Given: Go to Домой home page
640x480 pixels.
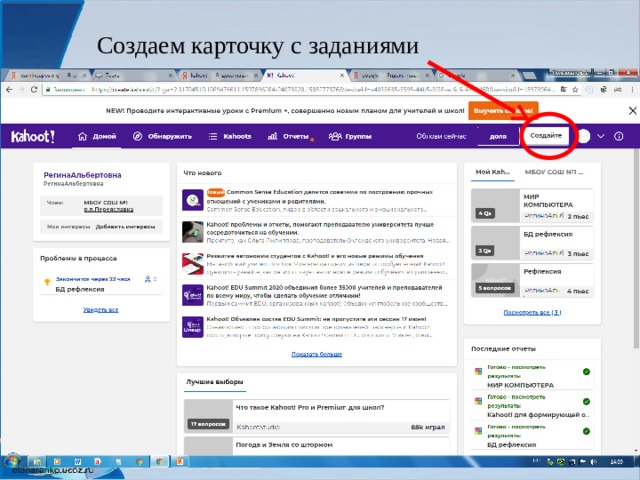Looking at the screenshot, I should (x=97, y=136).
